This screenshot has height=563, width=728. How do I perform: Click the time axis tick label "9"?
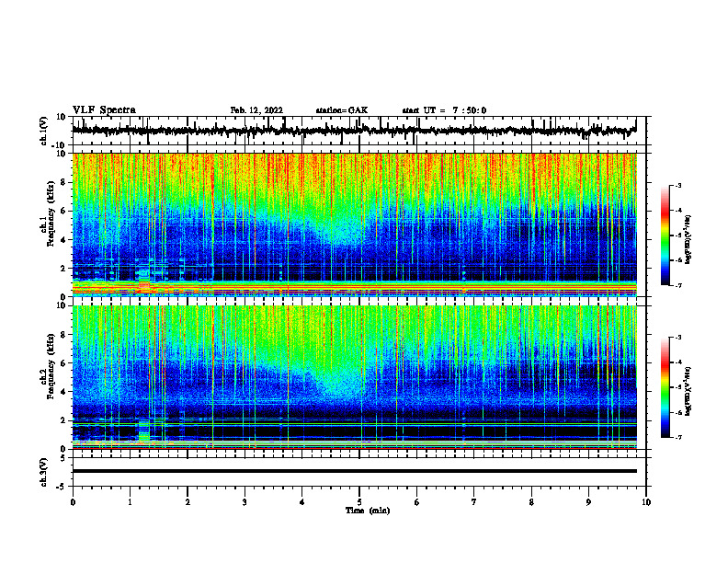[588, 502]
